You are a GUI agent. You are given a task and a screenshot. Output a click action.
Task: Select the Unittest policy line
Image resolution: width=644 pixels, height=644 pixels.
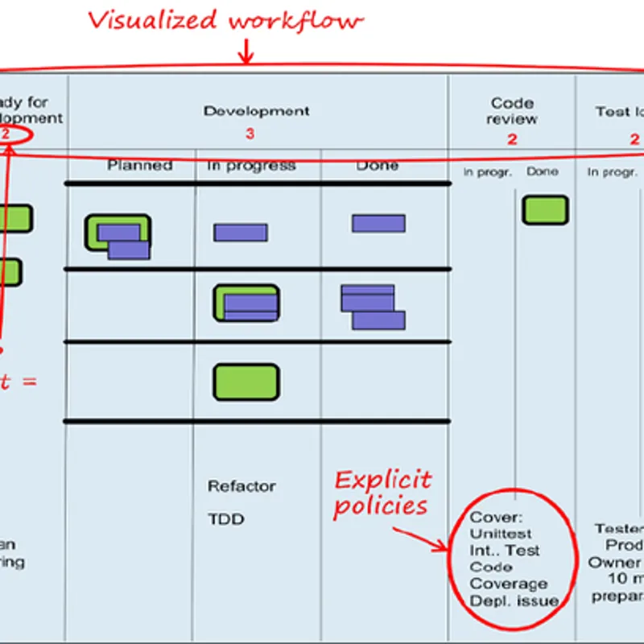click(x=501, y=534)
